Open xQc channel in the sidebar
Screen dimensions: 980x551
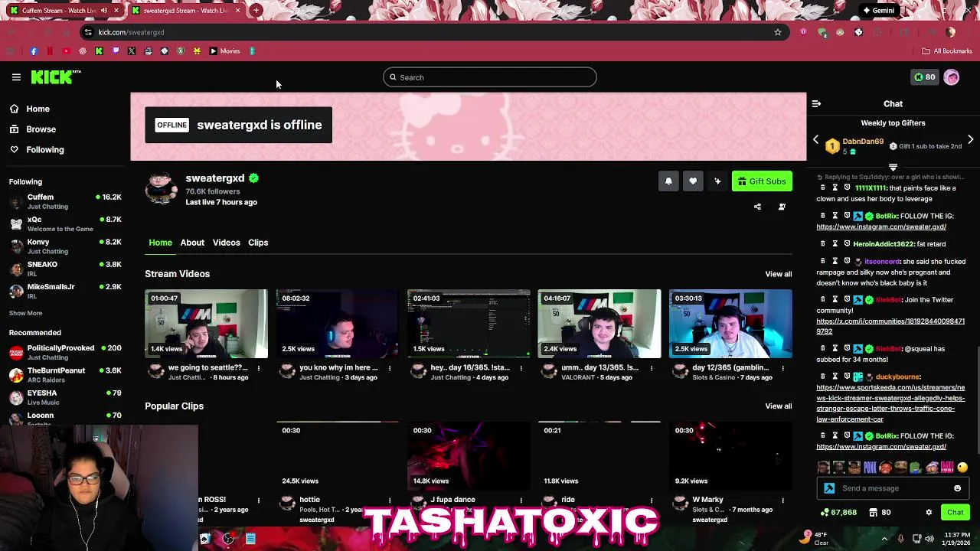click(x=65, y=223)
